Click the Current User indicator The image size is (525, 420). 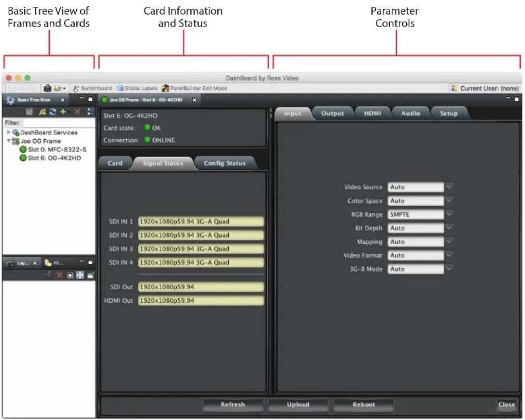485,88
